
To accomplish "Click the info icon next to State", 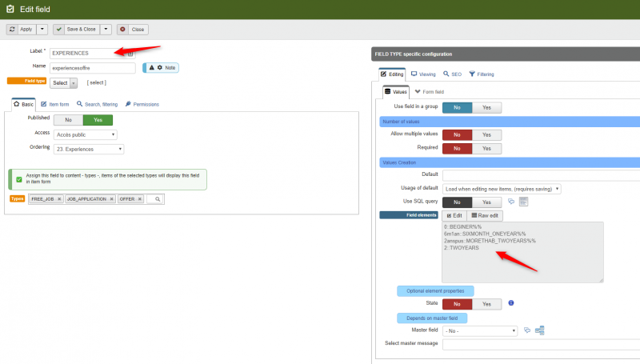I will point(511,303).
